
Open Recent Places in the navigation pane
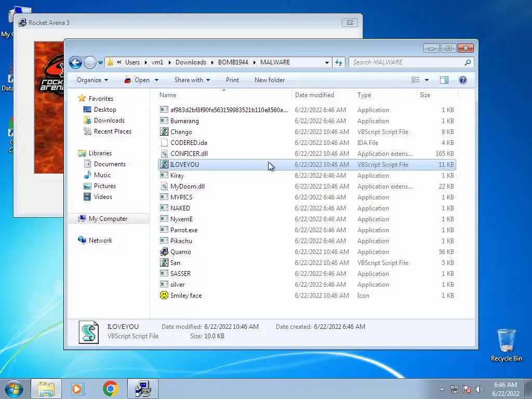pos(112,131)
